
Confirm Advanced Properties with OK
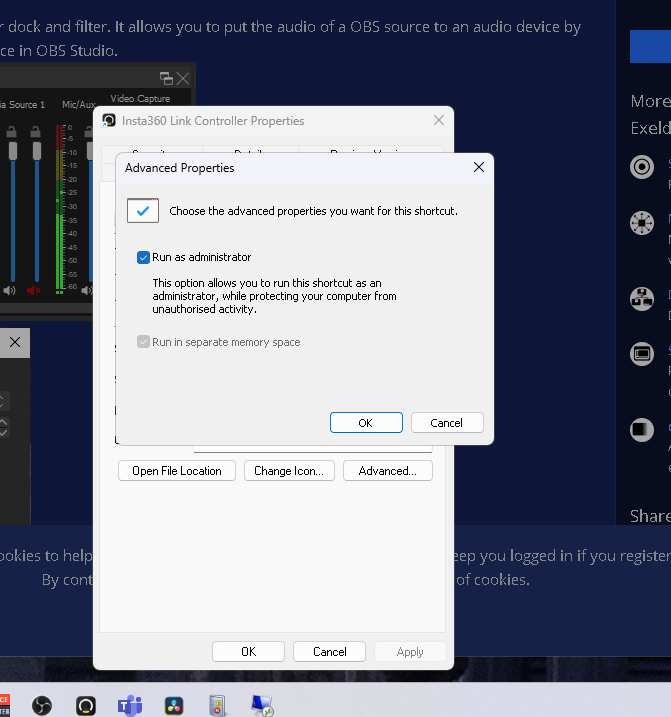click(366, 423)
